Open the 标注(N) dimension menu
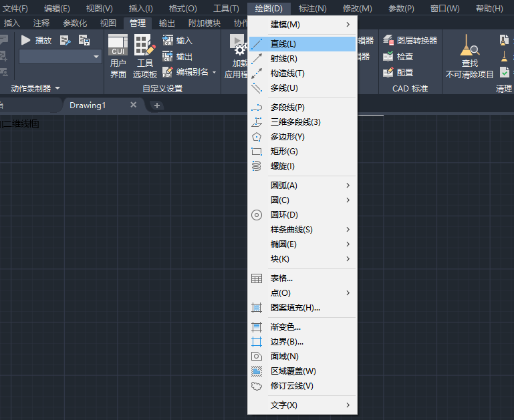Image resolution: width=514 pixels, height=420 pixels. coord(313,9)
